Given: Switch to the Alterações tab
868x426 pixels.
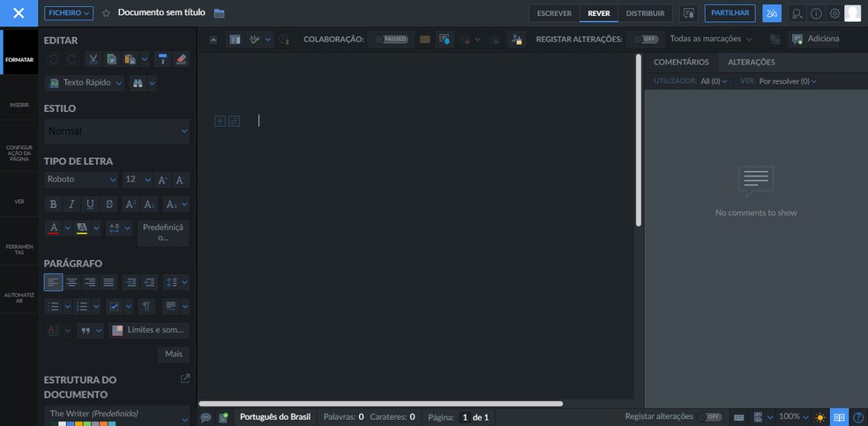Looking at the screenshot, I should 751,63.
